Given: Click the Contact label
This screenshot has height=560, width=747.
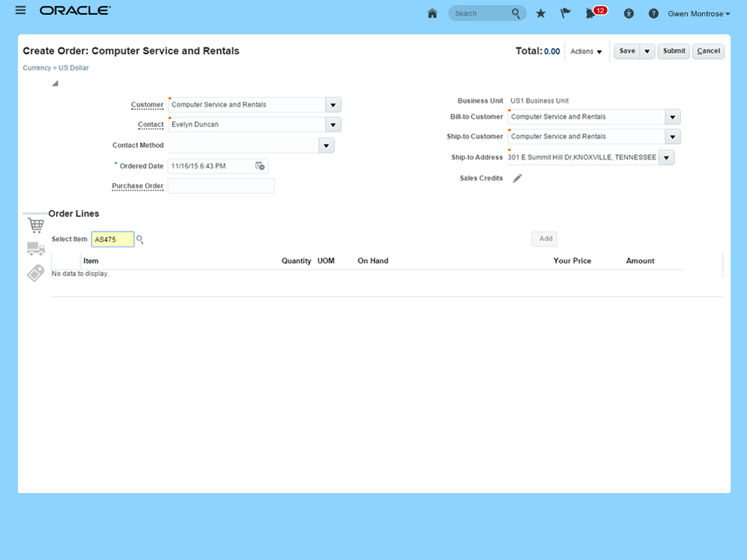Looking at the screenshot, I should pos(150,124).
